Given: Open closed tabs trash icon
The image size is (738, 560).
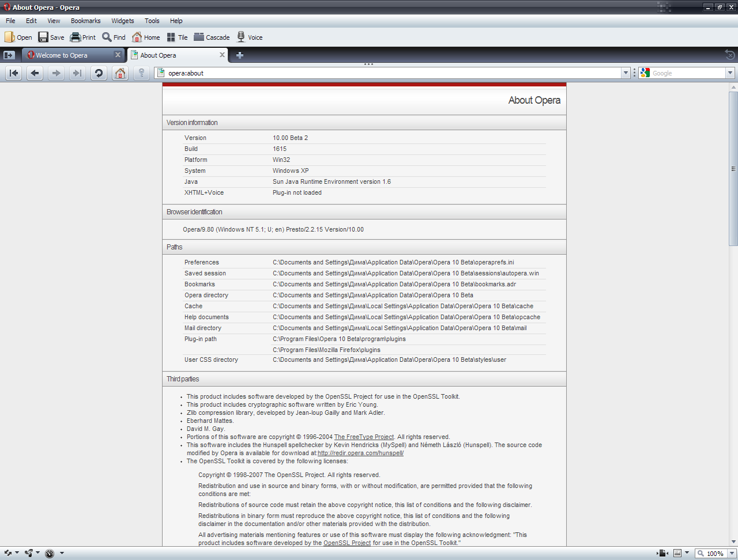Looking at the screenshot, I should (729, 55).
